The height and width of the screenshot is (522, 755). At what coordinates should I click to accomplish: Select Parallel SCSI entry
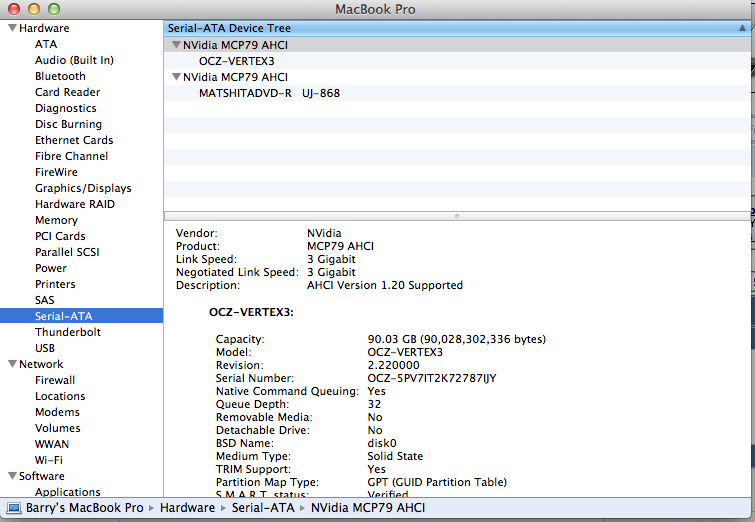click(x=67, y=252)
